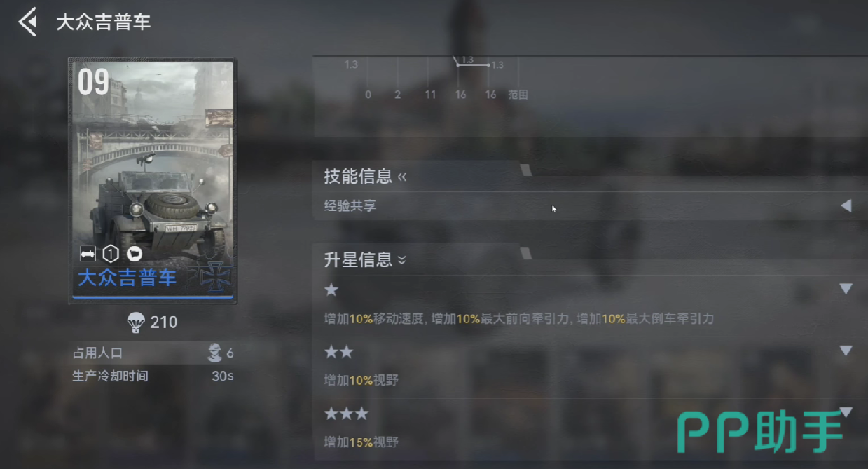
Task: Click the soldier population icon
Action: (215, 353)
